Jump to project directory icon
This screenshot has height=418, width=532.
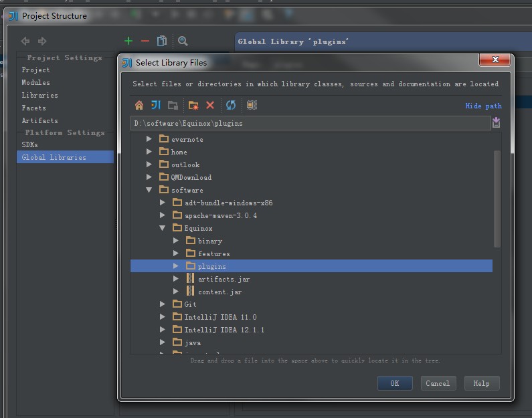[x=156, y=106]
